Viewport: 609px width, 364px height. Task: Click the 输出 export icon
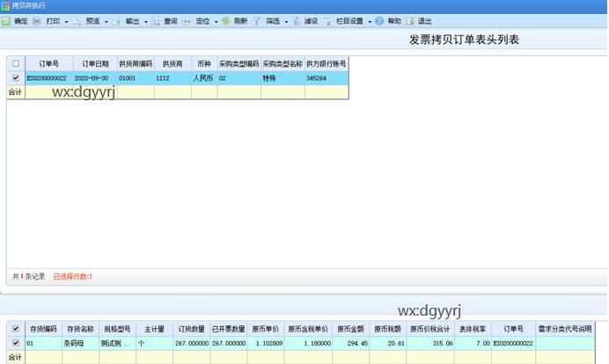coord(116,20)
